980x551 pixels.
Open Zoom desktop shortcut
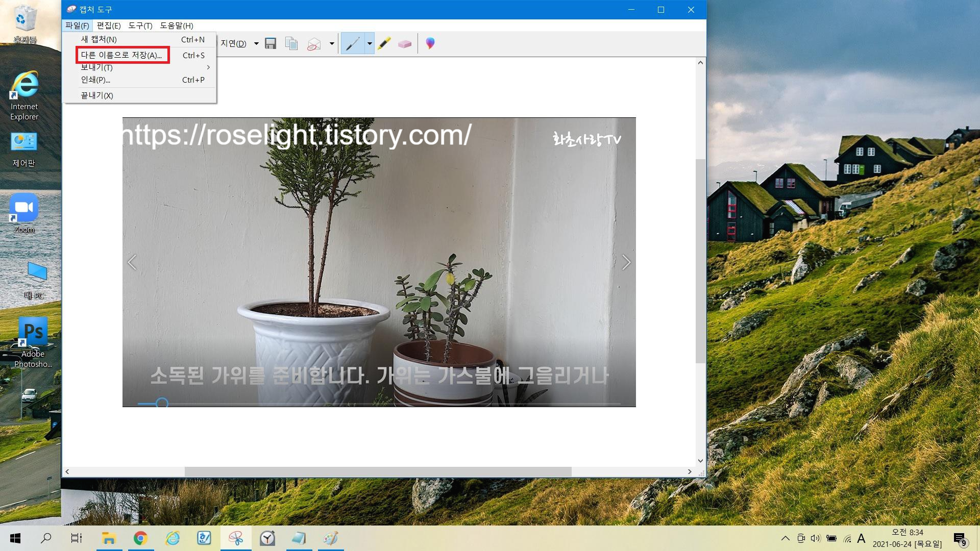point(24,212)
